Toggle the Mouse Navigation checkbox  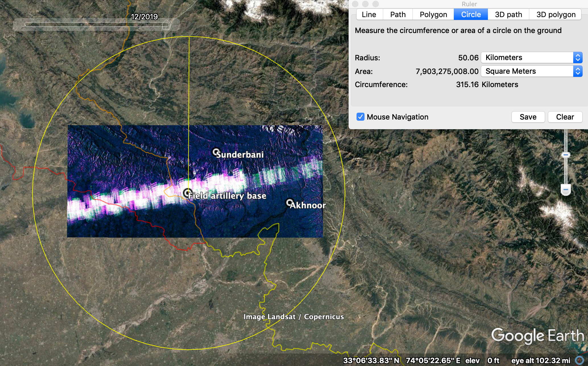tap(361, 117)
